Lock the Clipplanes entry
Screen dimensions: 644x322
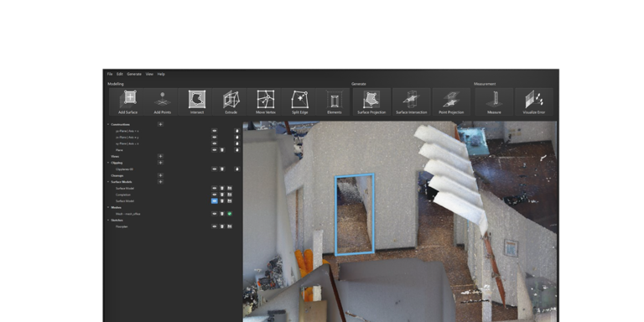click(x=237, y=169)
